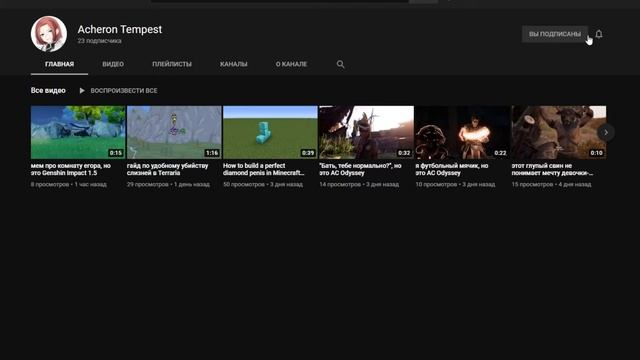
Task: Open the О КАНАЛЕ tab
Action: click(x=291, y=64)
